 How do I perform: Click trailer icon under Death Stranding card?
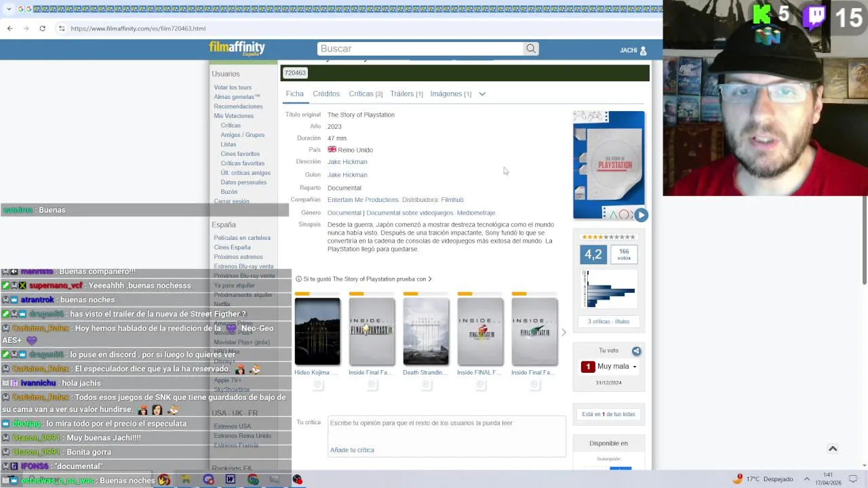click(x=426, y=384)
